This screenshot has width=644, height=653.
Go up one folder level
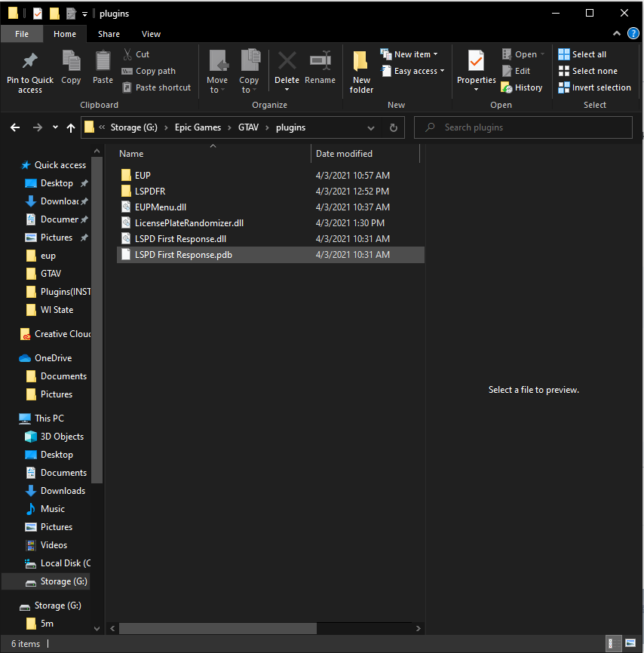pos(71,127)
